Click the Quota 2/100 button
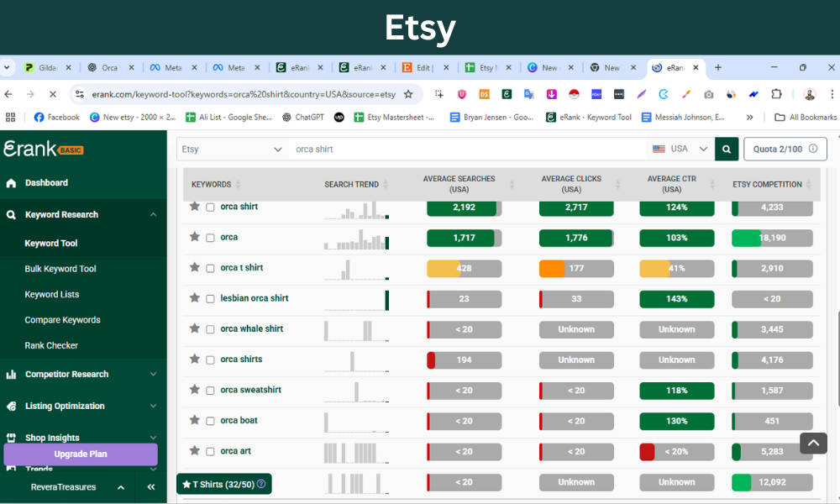Viewport: 840px width, 504px height. [785, 149]
